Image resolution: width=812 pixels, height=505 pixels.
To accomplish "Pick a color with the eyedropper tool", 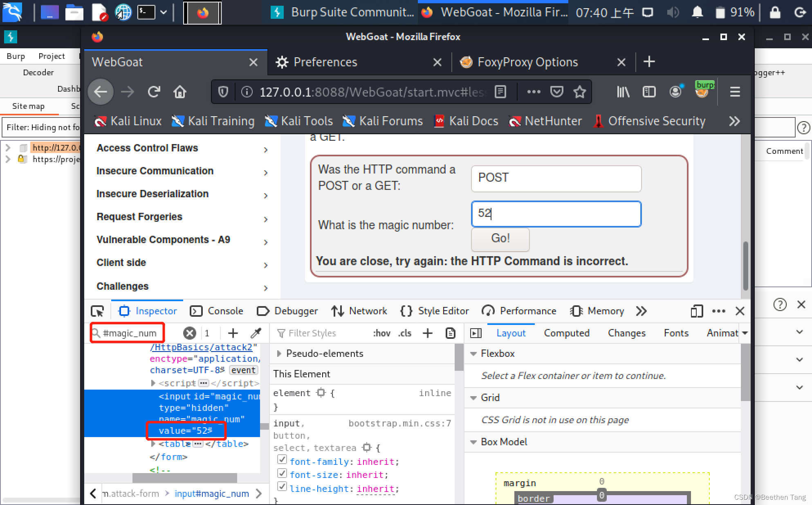I will point(256,333).
